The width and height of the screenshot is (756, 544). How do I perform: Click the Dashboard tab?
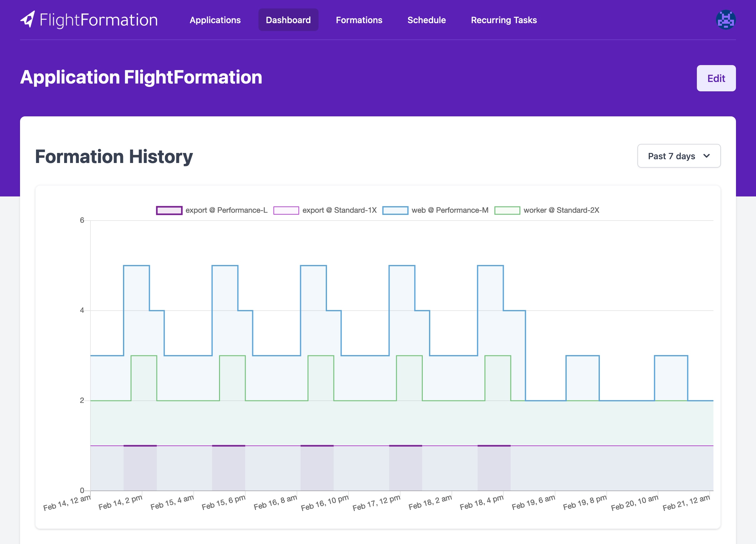(x=288, y=20)
